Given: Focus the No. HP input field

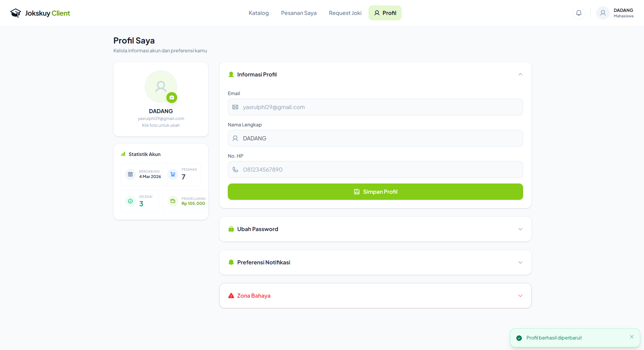Looking at the screenshot, I should point(375,170).
